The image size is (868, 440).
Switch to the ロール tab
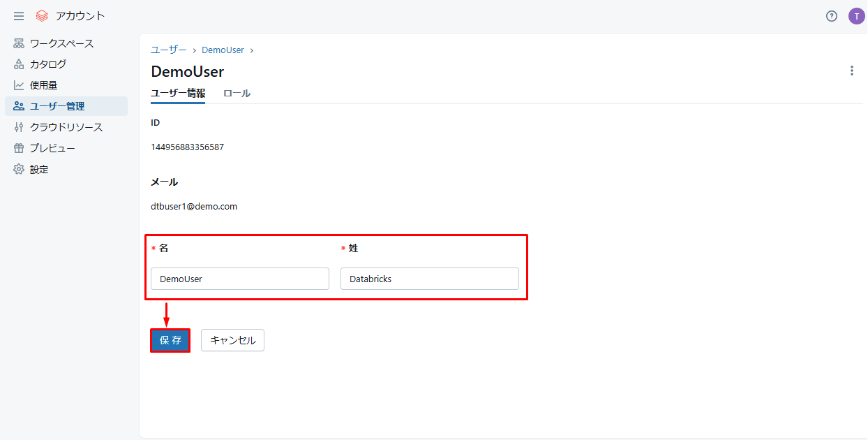(x=237, y=93)
